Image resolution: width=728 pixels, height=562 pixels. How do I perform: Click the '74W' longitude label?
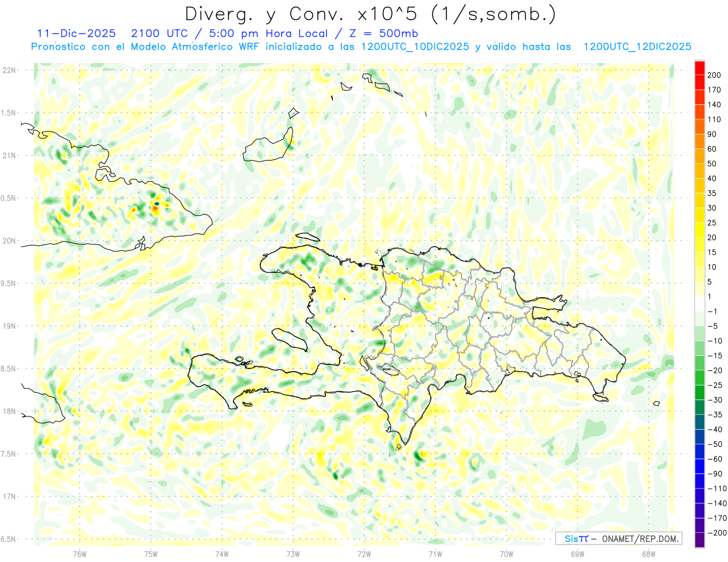(222, 554)
